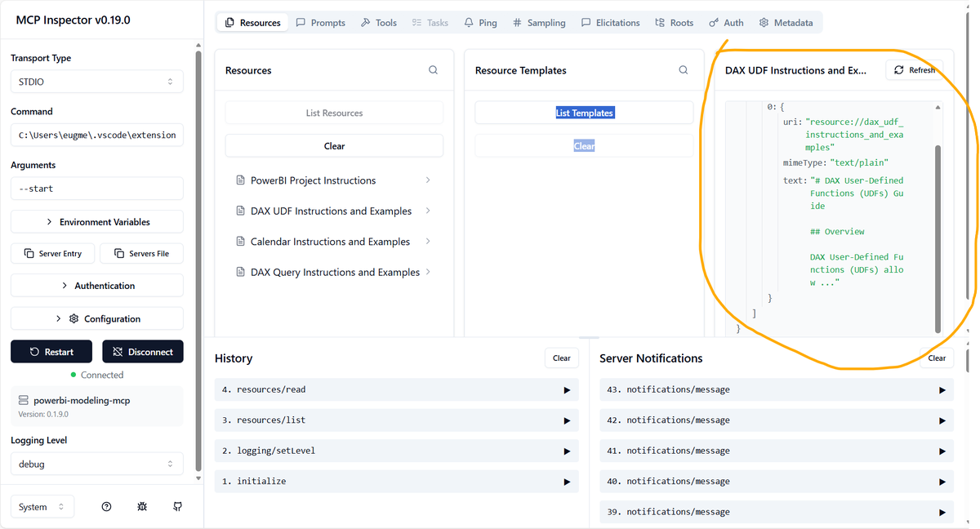Expand the Authentication section
The width and height of the screenshot is (980, 529).
click(97, 286)
